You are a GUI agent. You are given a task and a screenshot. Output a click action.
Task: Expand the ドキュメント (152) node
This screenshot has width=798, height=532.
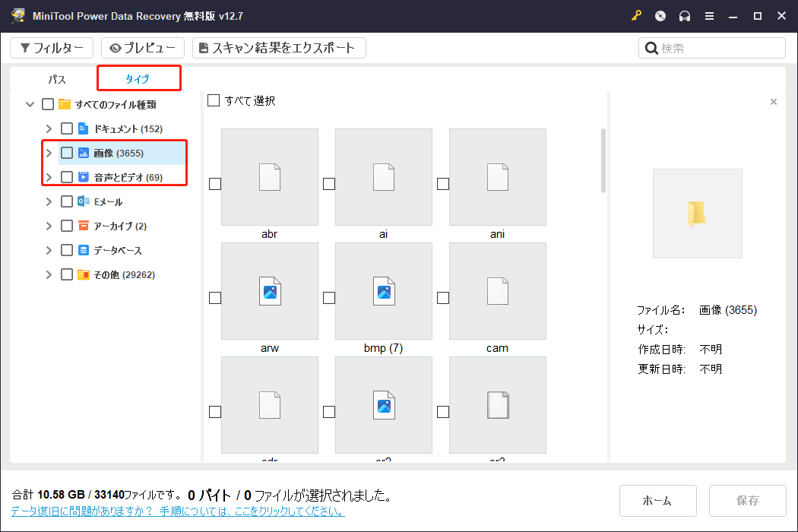pos(48,128)
